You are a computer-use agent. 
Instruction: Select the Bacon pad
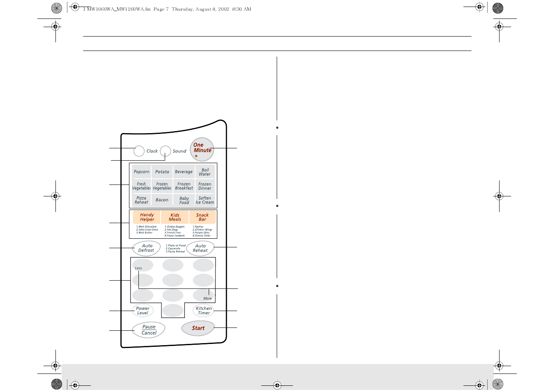(x=162, y=200)
